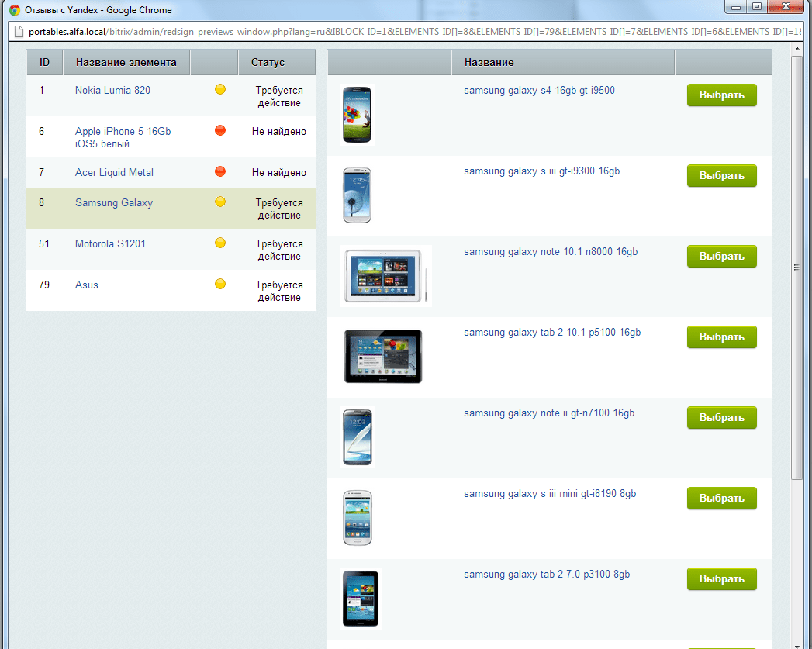
Task: Click the samsung galaxy note ii thumbnail
Action: coord(358,437)
